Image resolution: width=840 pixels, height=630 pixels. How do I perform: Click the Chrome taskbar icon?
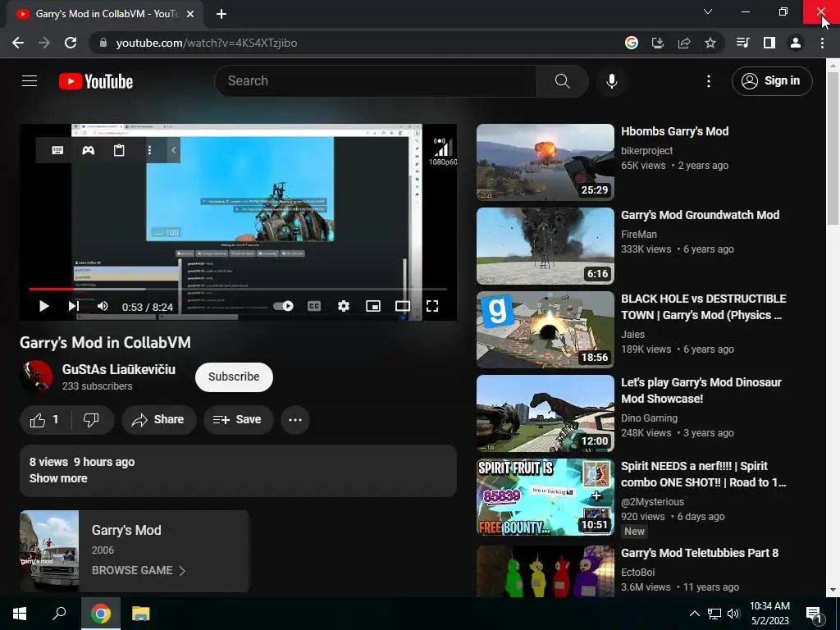click(x=101, y=614)
